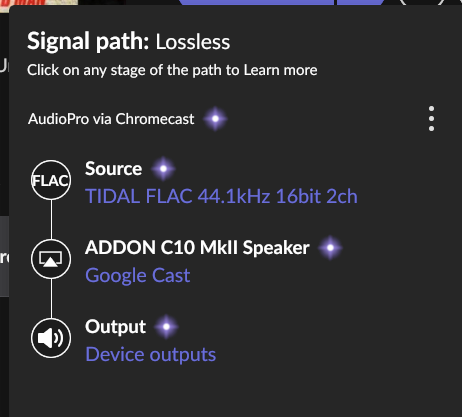Click connector line between FLAC and Cast icons

click(x=51, y=220)
